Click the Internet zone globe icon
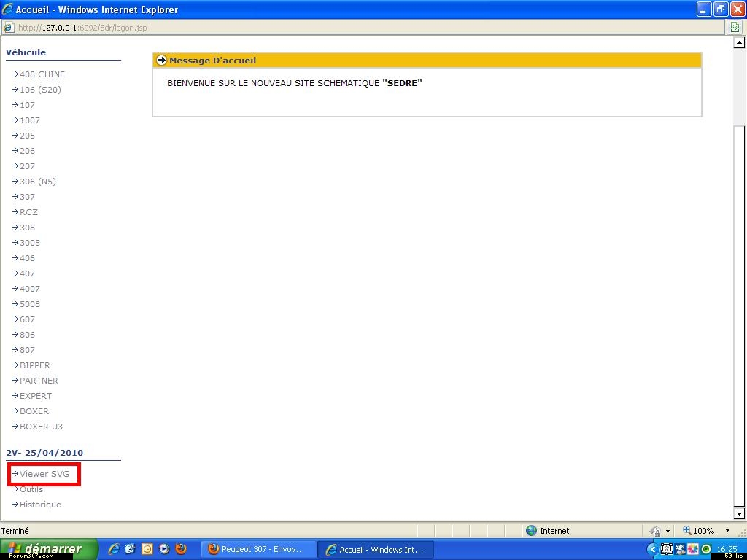 click(531, 531)
